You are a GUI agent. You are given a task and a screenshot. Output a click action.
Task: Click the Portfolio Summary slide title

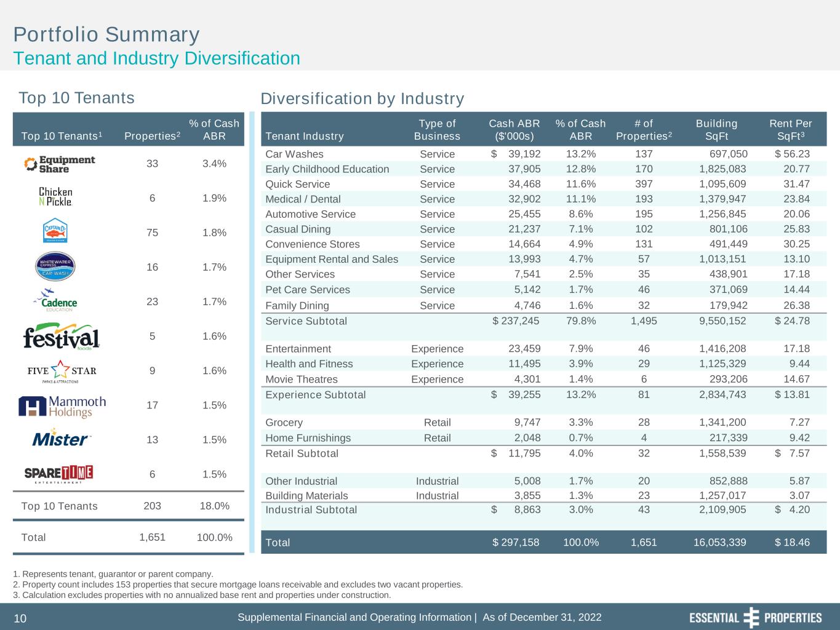pos(106,34)
